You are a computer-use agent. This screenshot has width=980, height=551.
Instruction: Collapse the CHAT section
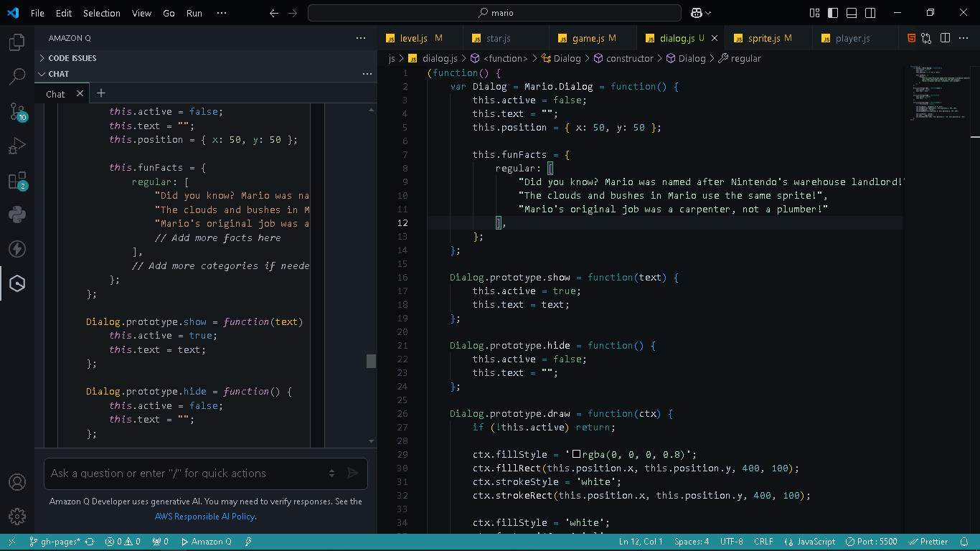pos(59,74)
